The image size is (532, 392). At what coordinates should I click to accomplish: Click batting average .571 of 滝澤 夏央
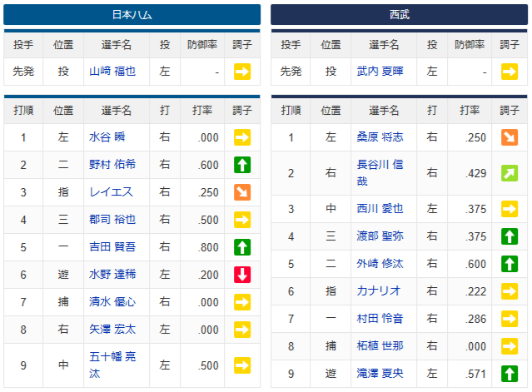[x=475, y=374]
